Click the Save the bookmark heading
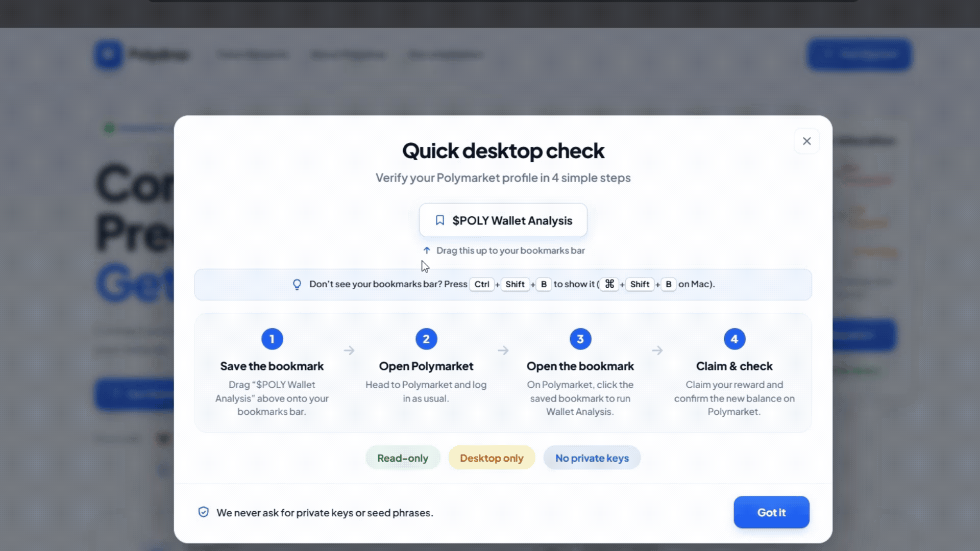Image resolution: width=980 pixels, height=551 pixels. (272, 366)
